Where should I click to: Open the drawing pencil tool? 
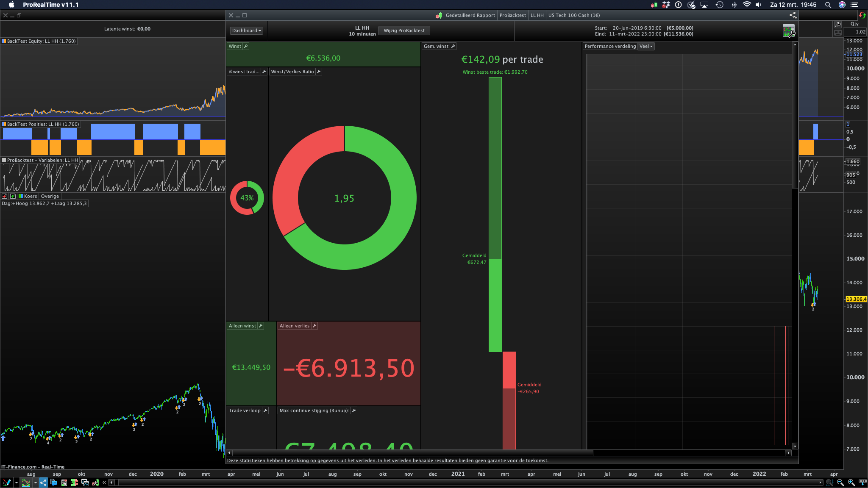[7, 482]
